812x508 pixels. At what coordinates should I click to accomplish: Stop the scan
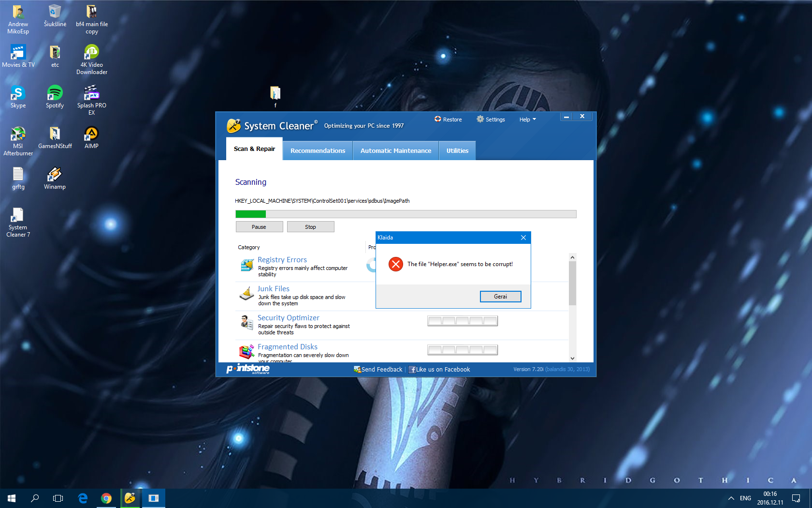click(310, 227)
